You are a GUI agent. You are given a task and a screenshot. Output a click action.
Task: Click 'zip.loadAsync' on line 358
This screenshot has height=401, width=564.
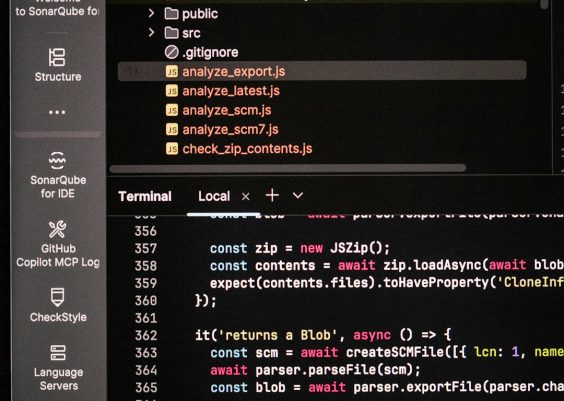[x=432, y=266]
